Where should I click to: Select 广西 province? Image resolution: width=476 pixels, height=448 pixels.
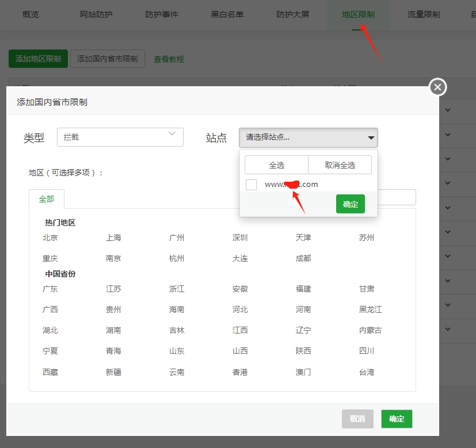(50, 309)
